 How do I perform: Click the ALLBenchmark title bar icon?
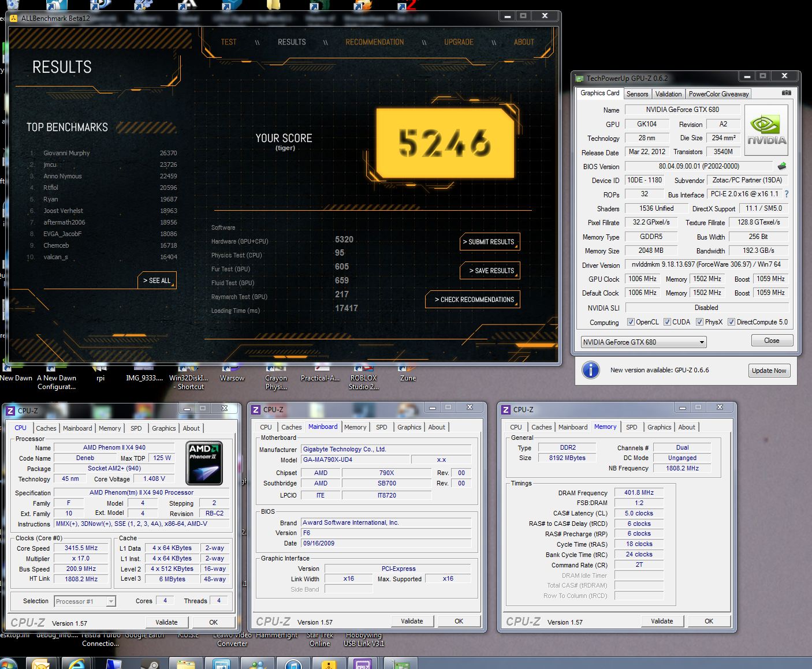(x=13, y=18)
